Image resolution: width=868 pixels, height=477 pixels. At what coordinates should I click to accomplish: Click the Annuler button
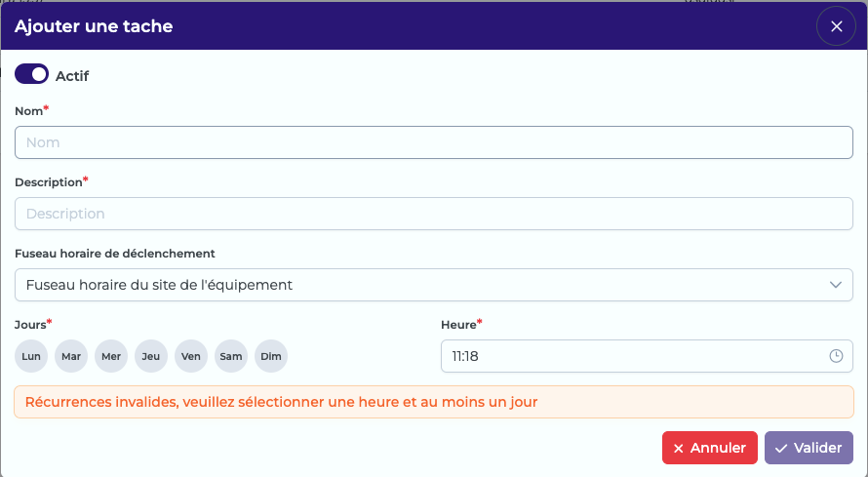(710, 448)
